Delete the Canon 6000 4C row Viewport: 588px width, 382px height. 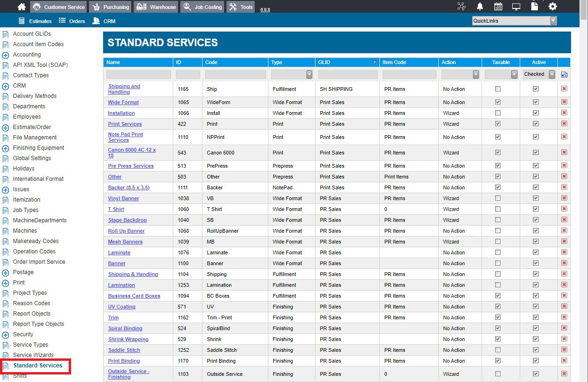(564, 152)
